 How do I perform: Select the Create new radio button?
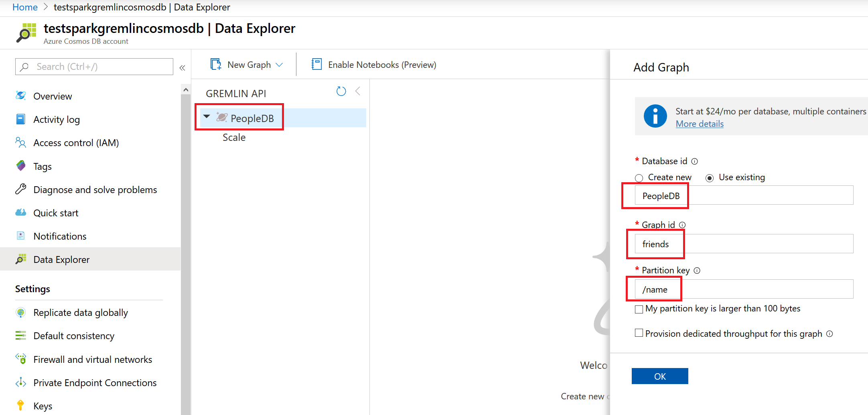[x=639, y=178]
